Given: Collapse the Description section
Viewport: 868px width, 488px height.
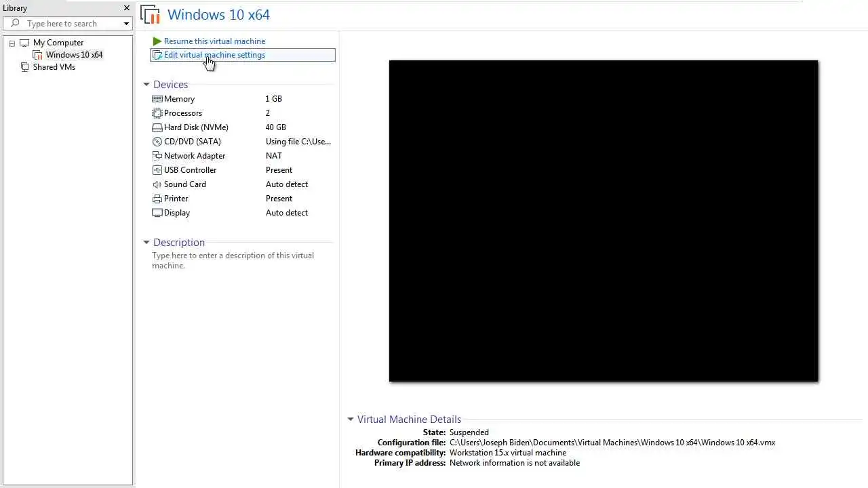Looking at the screenshot, I should 146,243.
